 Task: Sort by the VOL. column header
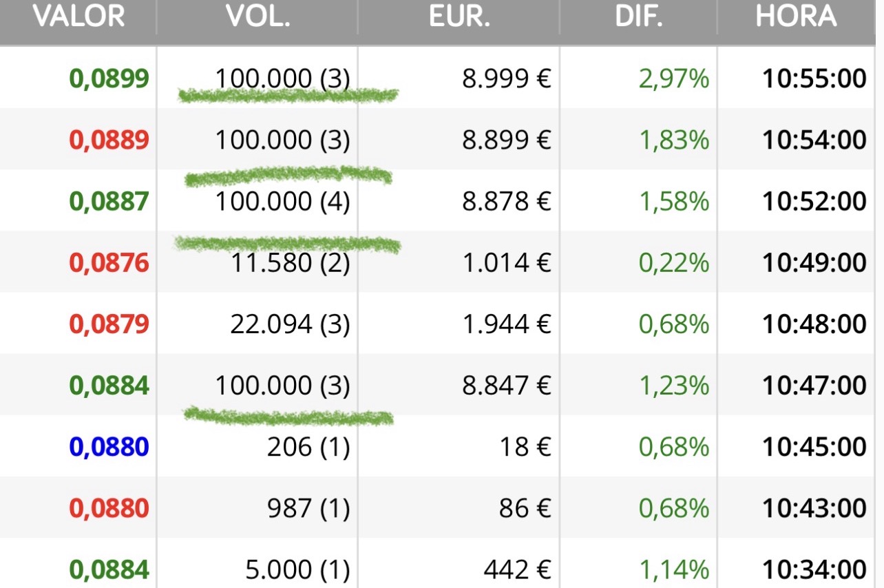[258, 16]
